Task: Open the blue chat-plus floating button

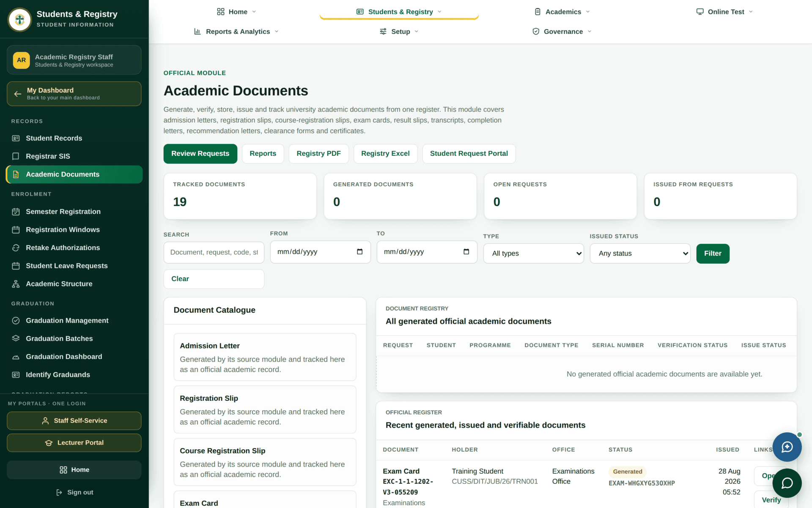Action: (787, 447)
